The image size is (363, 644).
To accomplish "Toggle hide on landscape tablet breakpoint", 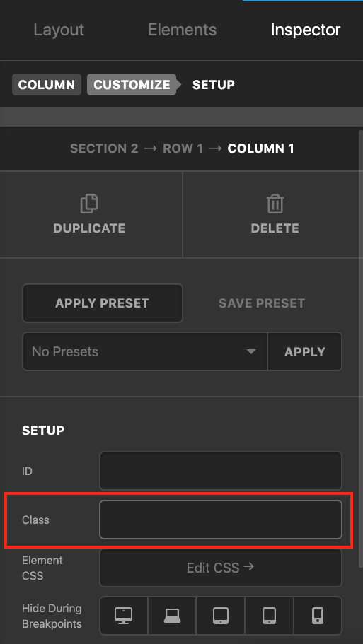I will pos(221,616).
